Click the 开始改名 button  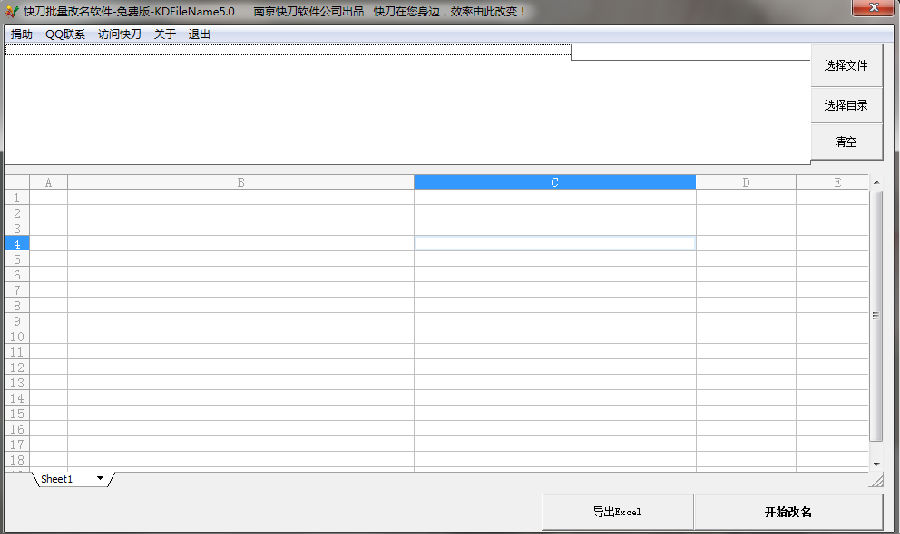(788, 511)
